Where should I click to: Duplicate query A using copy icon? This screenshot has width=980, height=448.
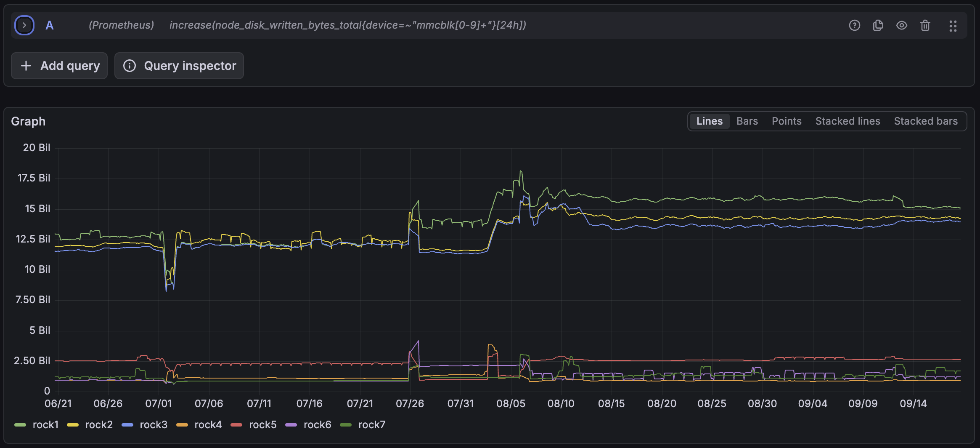pos(878,25)
